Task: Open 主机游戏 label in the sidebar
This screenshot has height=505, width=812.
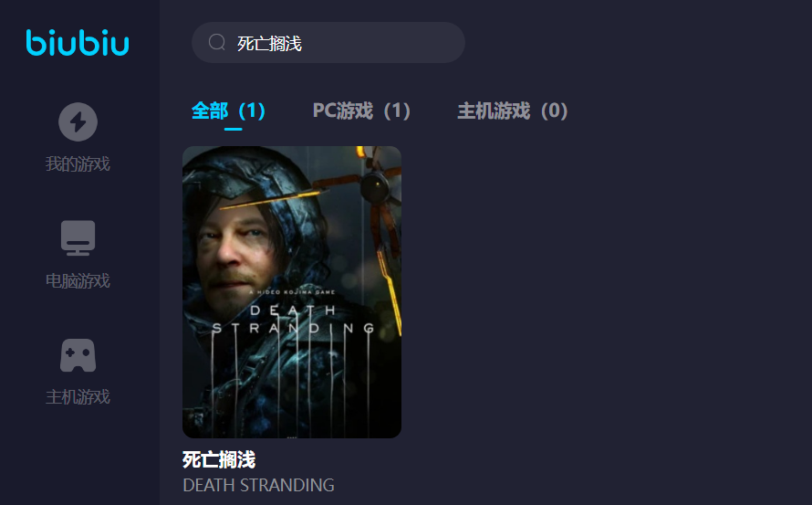Action: pos(78,396)
